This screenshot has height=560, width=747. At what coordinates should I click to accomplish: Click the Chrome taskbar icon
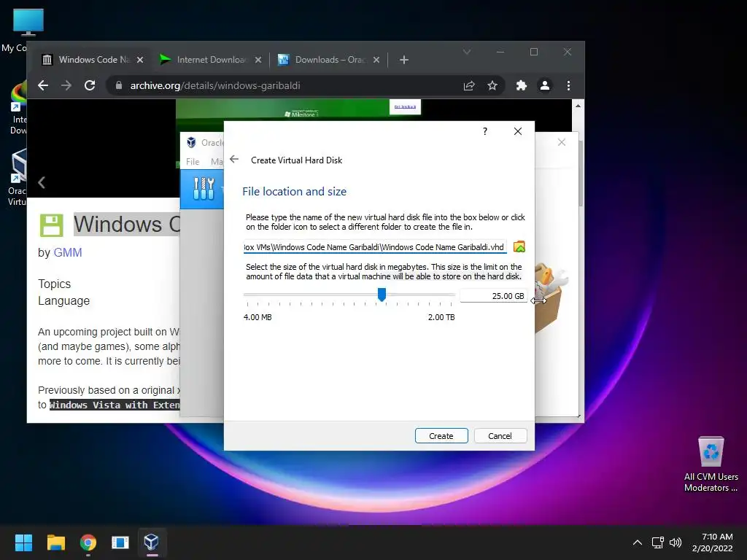(x=88, y=542)
